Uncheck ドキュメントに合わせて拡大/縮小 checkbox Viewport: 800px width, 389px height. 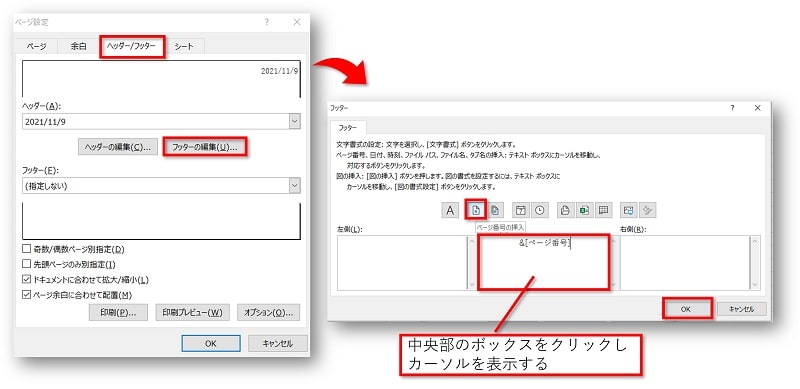(27, 280)
